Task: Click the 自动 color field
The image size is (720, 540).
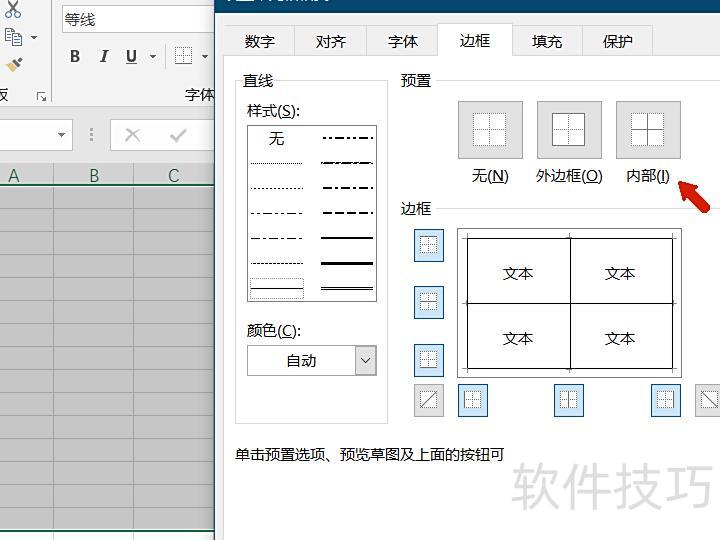Action: pos(301,360)
